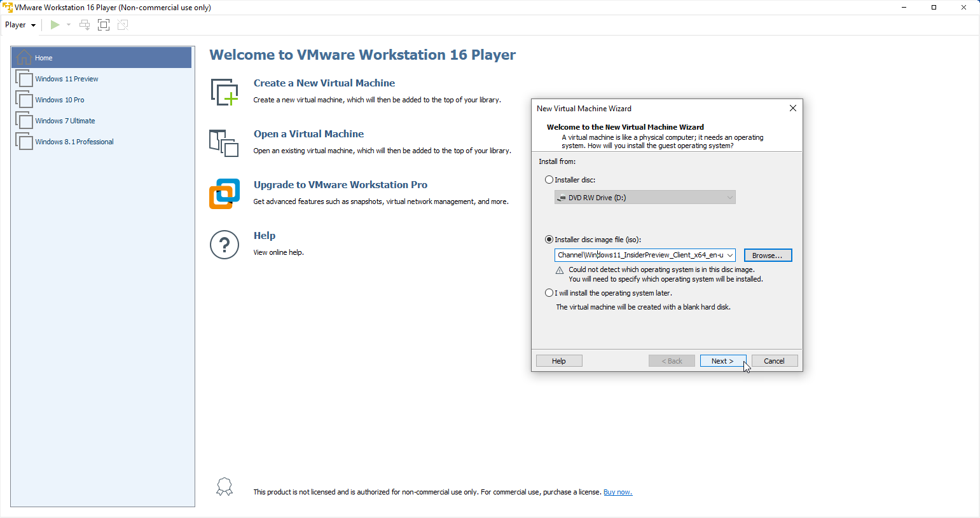This screenshot has height=518, width=980.
Task: Click the warning triangle icon
Action: [560, 271]
